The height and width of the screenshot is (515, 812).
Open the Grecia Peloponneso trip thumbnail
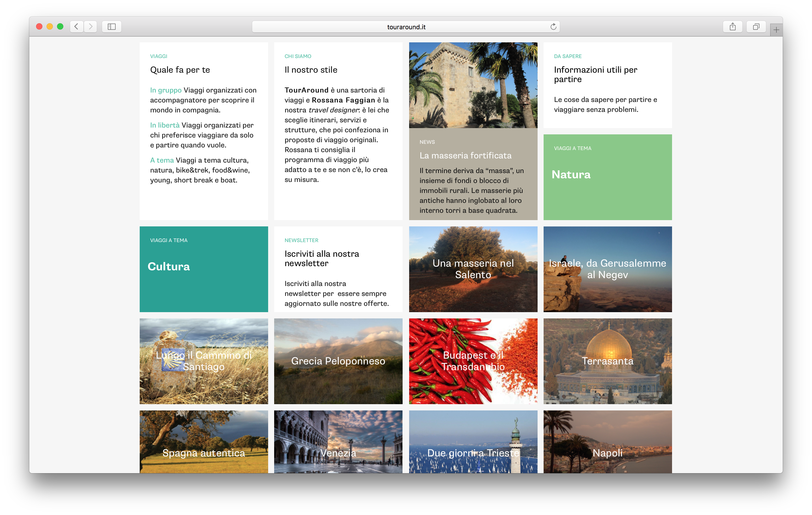(338, 361)
